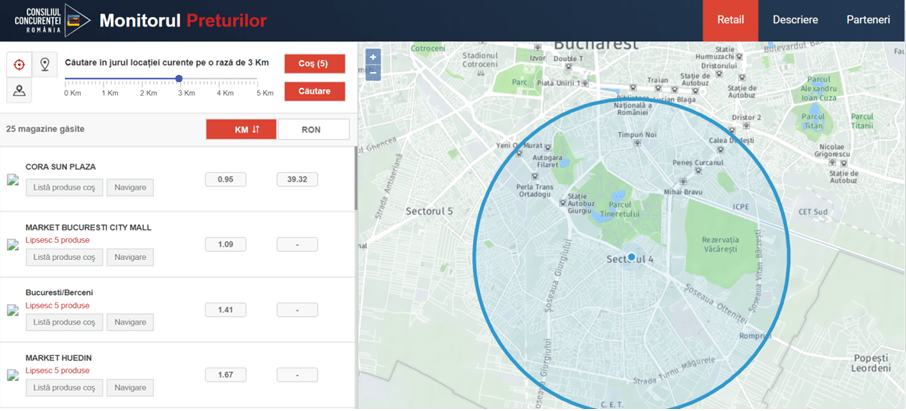Click the radius slider handle
Image resolution: width=906 pixels, height=411 pixels.
click(179, 79)
